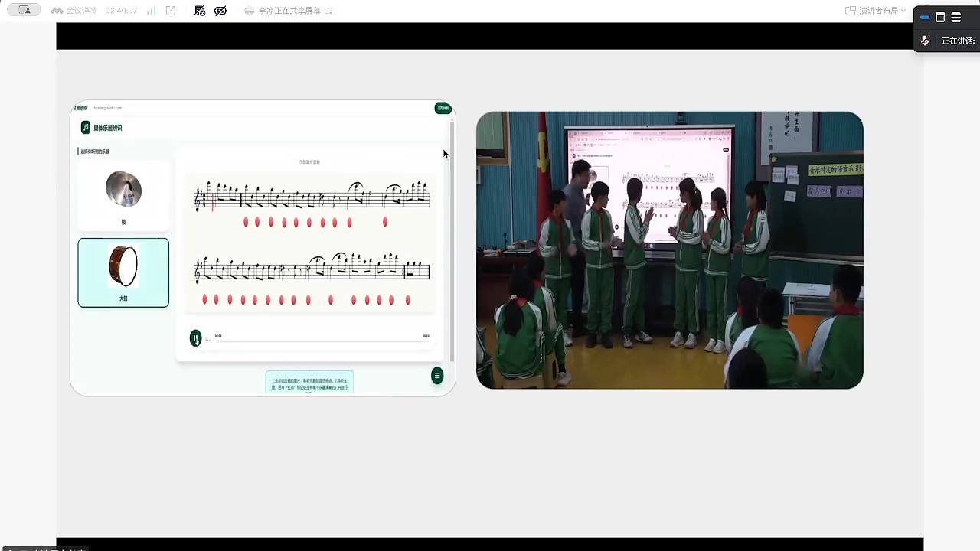Click the network signal strength icon

point(151,11)
